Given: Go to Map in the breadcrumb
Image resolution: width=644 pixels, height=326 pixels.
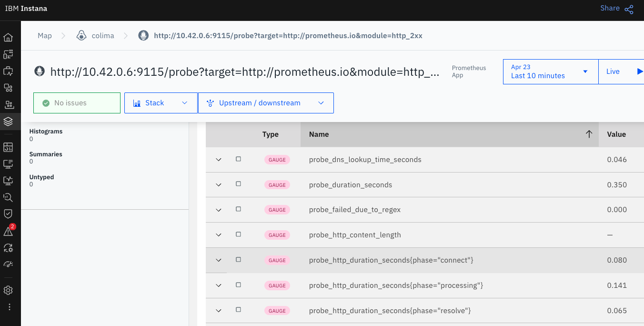Looking at the screenshot, I should click(x=45, y=36).
